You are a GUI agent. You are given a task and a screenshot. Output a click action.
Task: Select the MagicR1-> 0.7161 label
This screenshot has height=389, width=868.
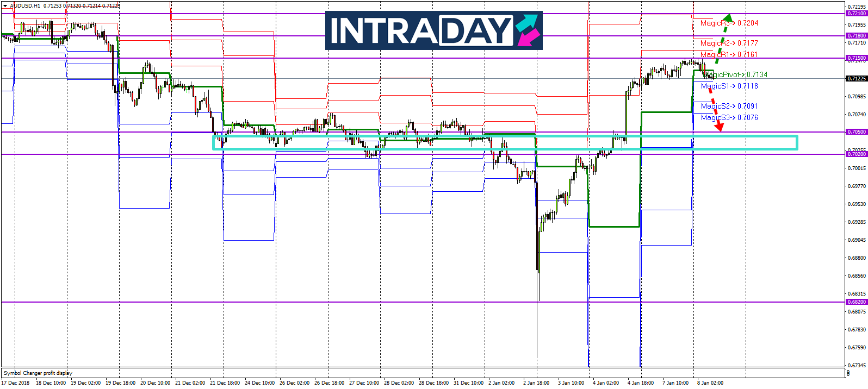729,54
